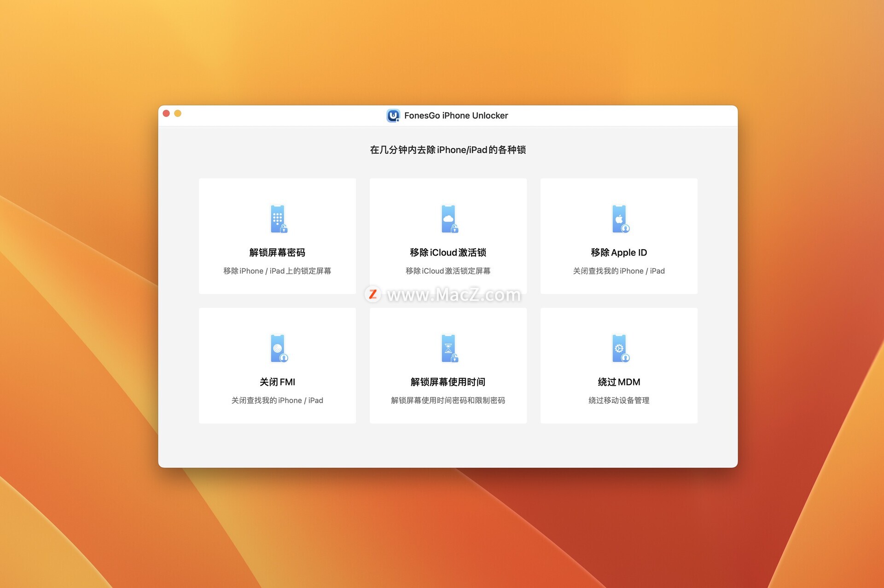884x588 pixels.
Task: Open the Screen Time hourglass icon
Action: (x=449, y=348)
